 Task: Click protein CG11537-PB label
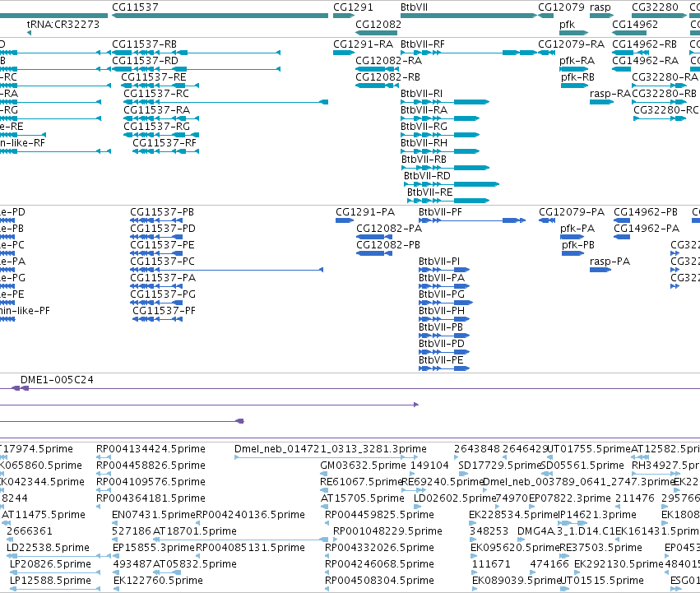[x=161, y=212]
